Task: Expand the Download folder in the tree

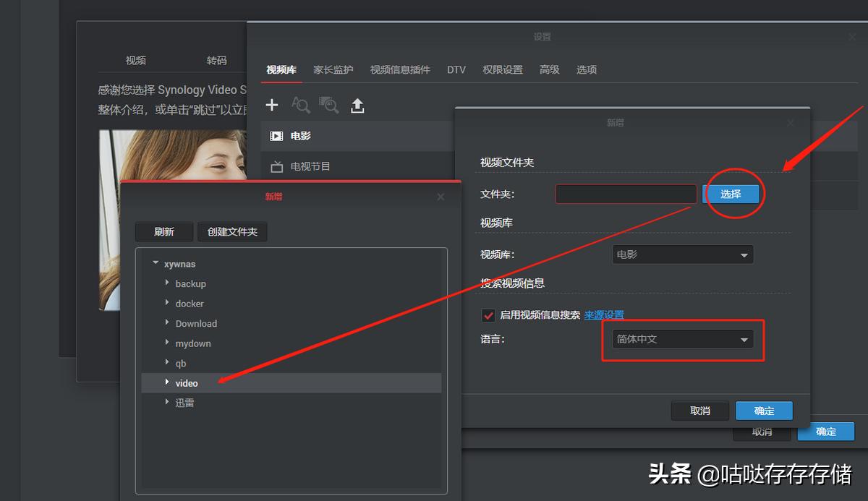Action: [167, 323]
